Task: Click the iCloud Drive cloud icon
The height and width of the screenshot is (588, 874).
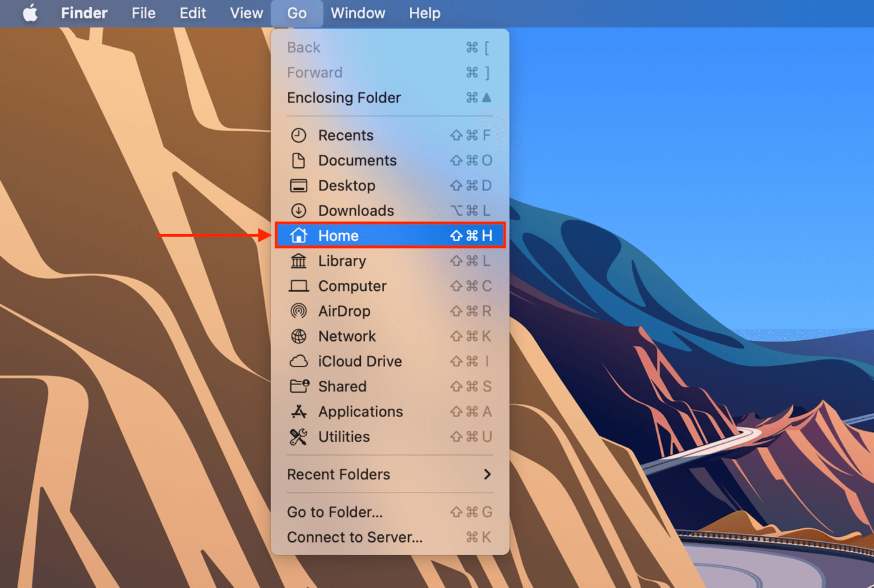Action: 299,361
